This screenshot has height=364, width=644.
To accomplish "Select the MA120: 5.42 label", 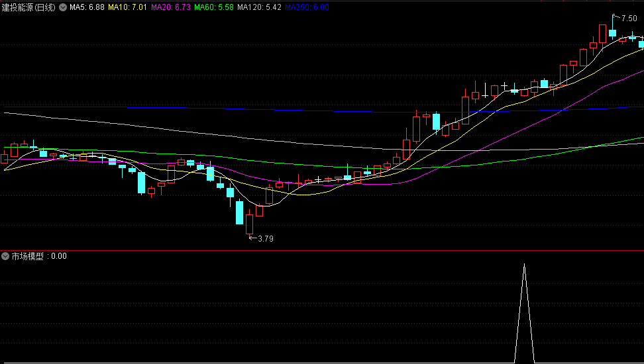I will [x=260, y=7].
